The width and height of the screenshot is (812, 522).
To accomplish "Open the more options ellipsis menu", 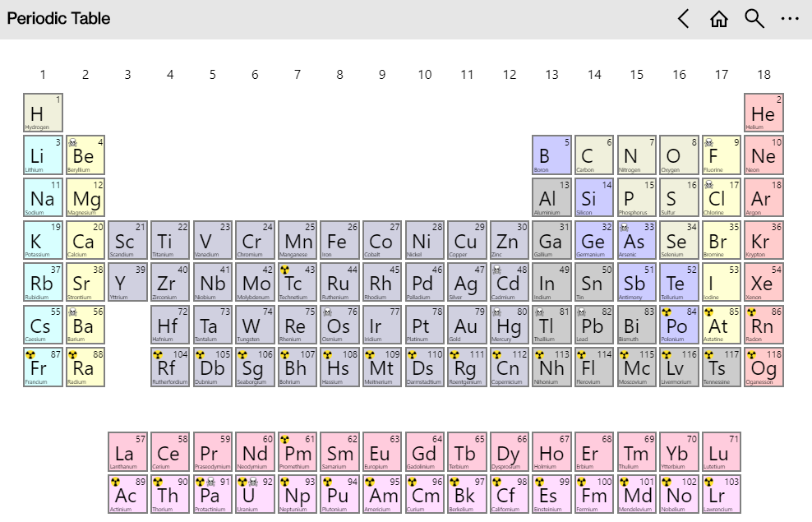I will [x=790, y=19].
